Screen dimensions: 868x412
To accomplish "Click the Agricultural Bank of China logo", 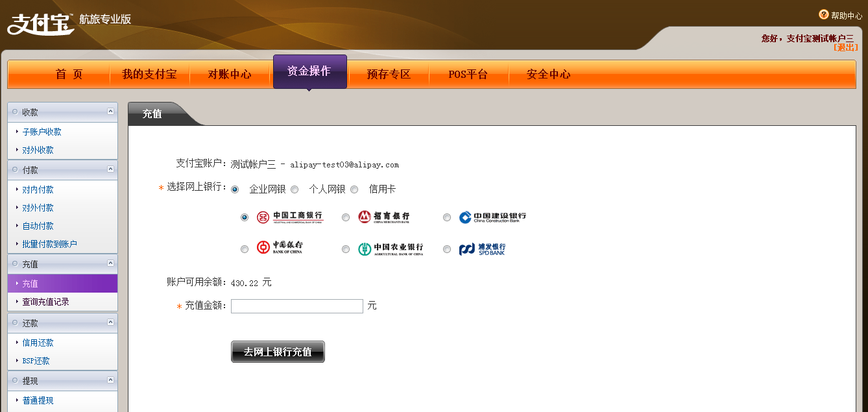I will point(391,248).
